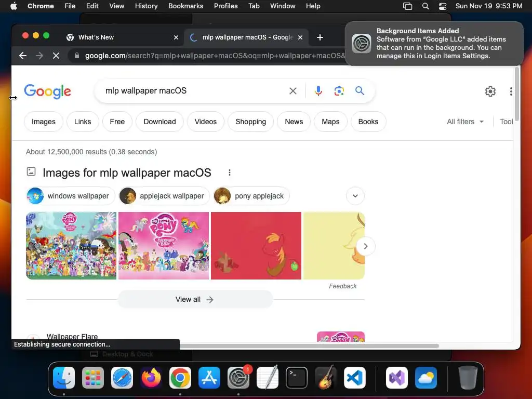Open the Google options menu dots beside the gear
Screen dimensions: 532x399
(511, 91)
